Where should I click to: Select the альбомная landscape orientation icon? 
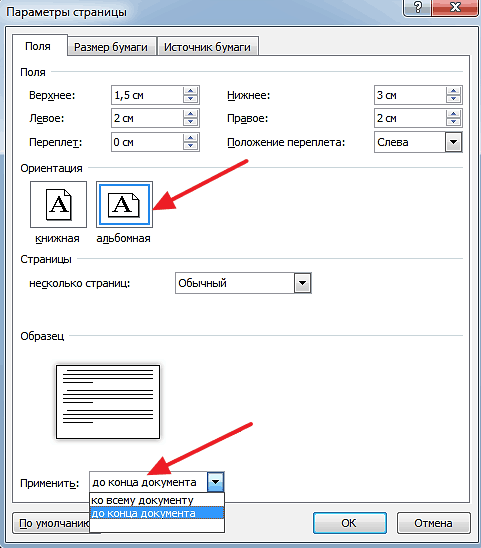[x=124, y=204]
